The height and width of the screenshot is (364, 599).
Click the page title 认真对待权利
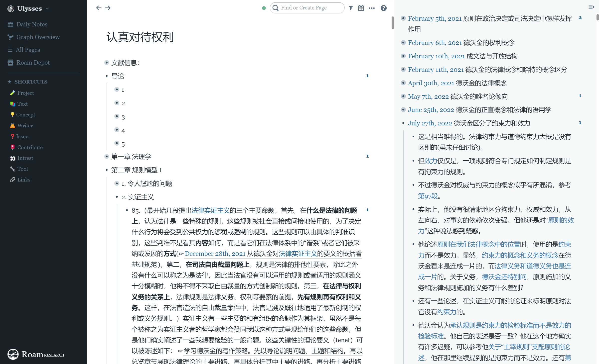click(x=140, y=37)
